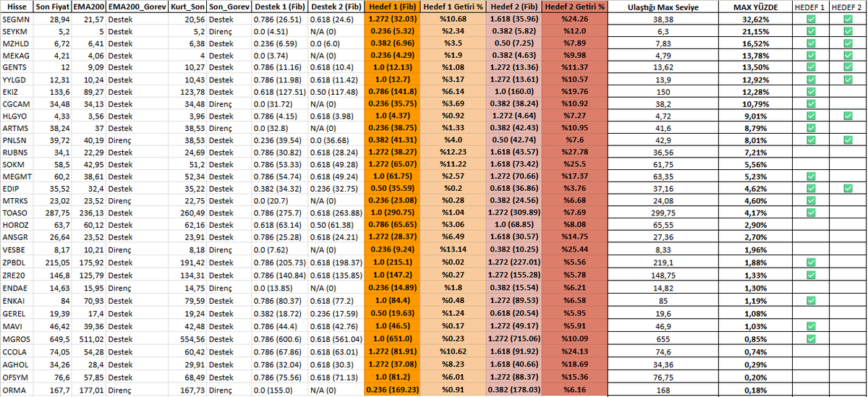Select the 21,15% MAX YÜZDE cell
This screenshot has width=868, height=397.
pos(755,32)
